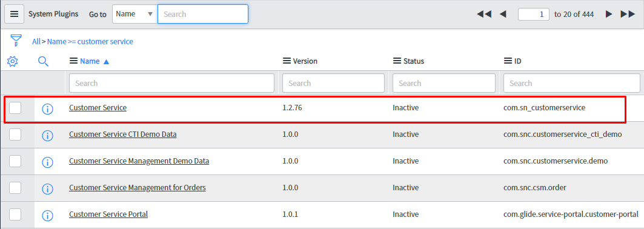This screenshot has height=229, width=644.
Task: Select the Customer Service CTI Demo Data checkbox
Action: pos(15,134)
